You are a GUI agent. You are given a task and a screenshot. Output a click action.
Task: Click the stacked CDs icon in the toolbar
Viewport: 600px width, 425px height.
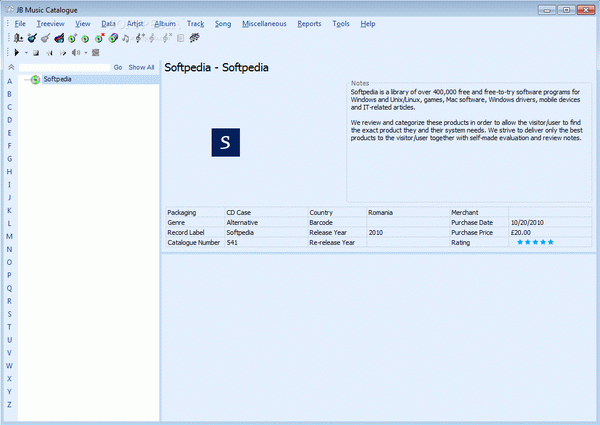coord(113,38)
